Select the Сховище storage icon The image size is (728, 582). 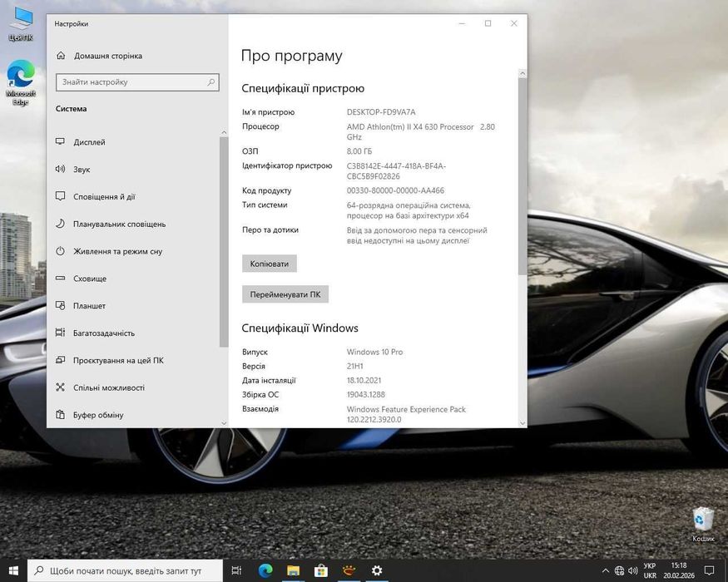coord(61,279)
